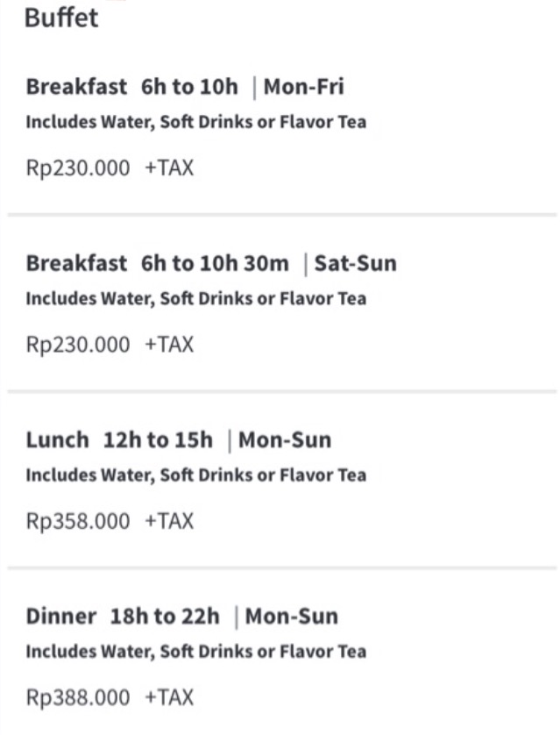Click the Mon-Fri days label
The height and width of the screenshot is (735, 560).
tap(304, 87)
